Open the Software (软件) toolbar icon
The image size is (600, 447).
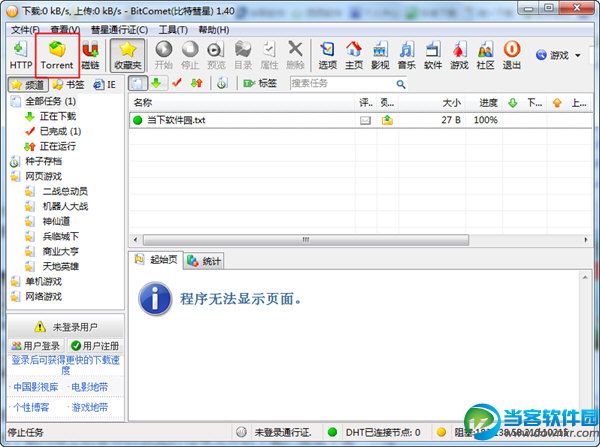[433, 55]
